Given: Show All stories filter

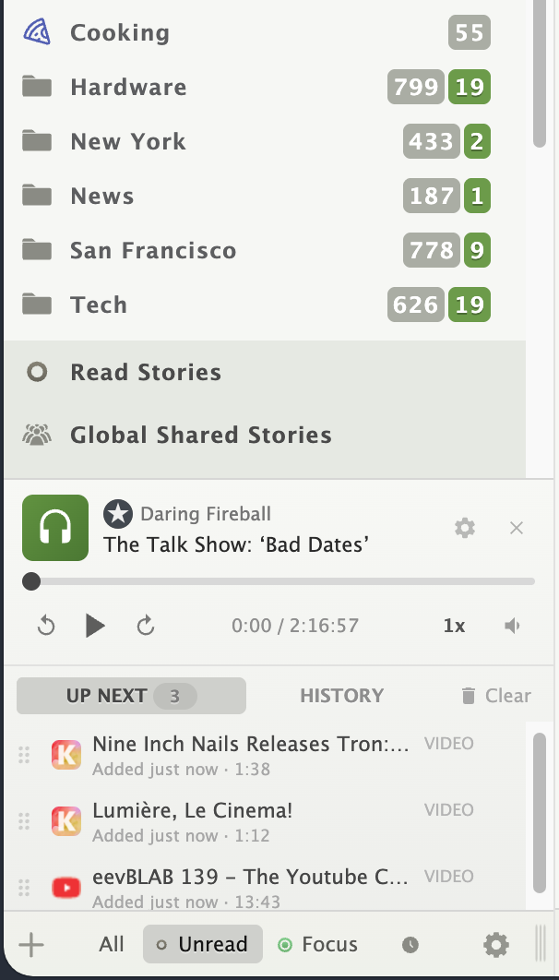Looking at the screenshot, I should coord(112,944).
